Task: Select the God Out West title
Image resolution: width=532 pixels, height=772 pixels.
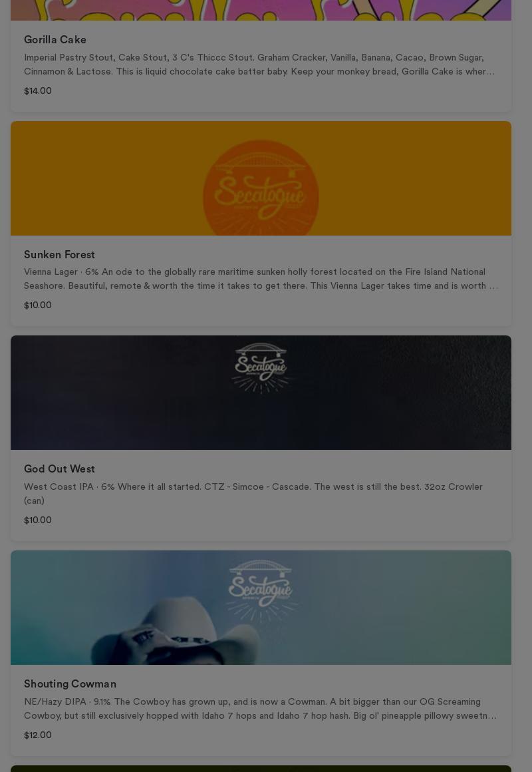Action: click(60, 469)
